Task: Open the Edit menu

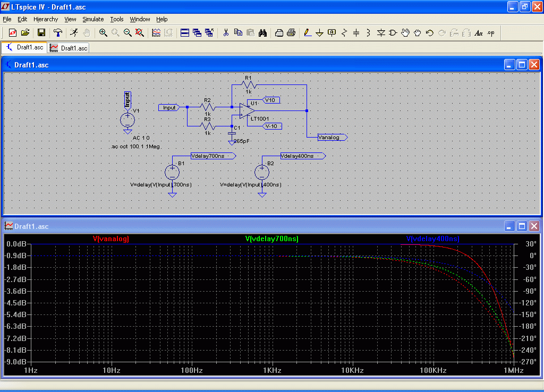Action: [22, 19]
